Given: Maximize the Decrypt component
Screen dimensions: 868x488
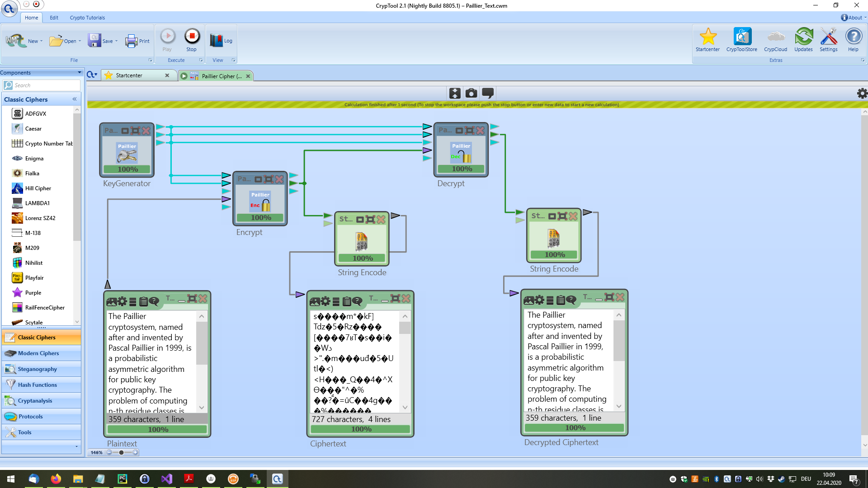Looking at the screenshot, I should coord(470,131).
